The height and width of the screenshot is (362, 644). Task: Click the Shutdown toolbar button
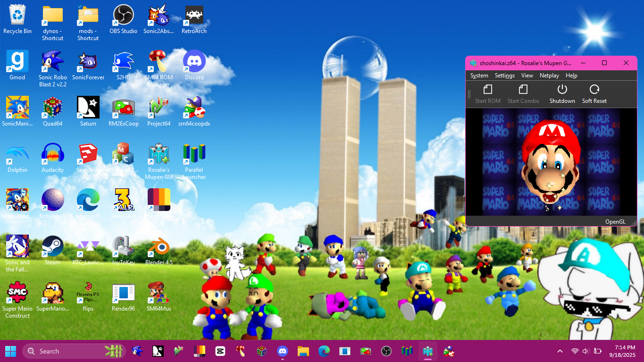point(562,94)
